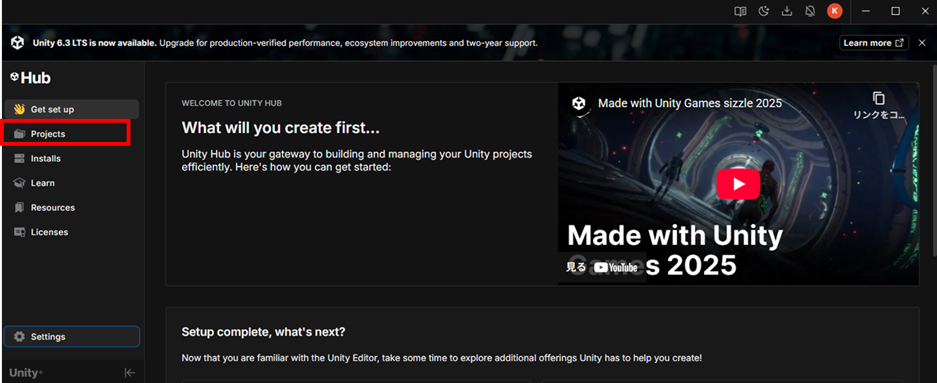Viewport: 937px width, 383px height.
Task: Click the Setup complete, what's next? heading
Action: click(263, 332)
